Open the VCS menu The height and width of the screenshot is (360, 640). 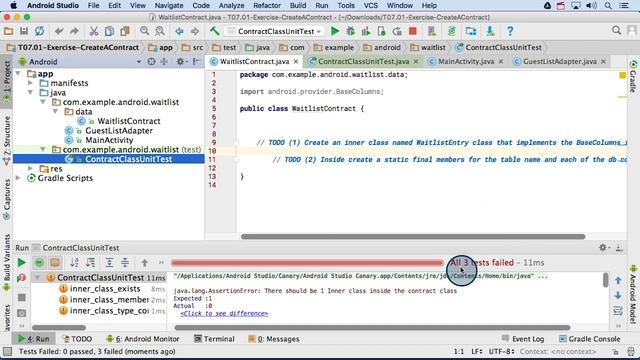[x=371, y=6]
